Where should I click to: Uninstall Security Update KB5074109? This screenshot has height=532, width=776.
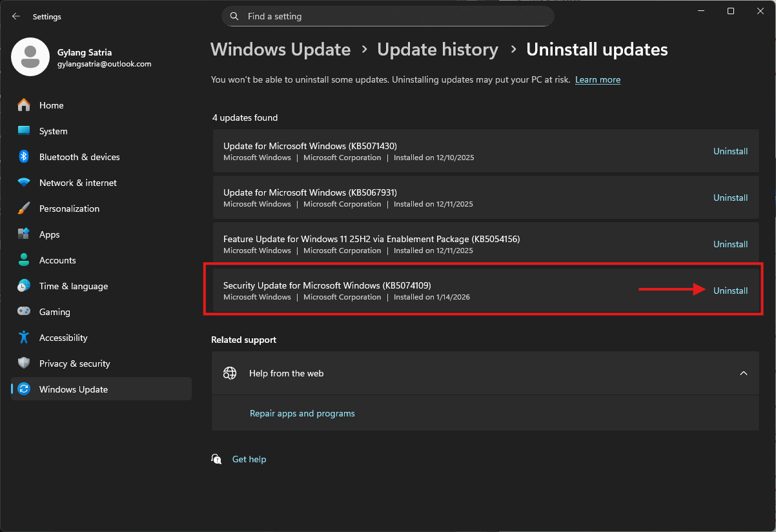click(730, 291)
